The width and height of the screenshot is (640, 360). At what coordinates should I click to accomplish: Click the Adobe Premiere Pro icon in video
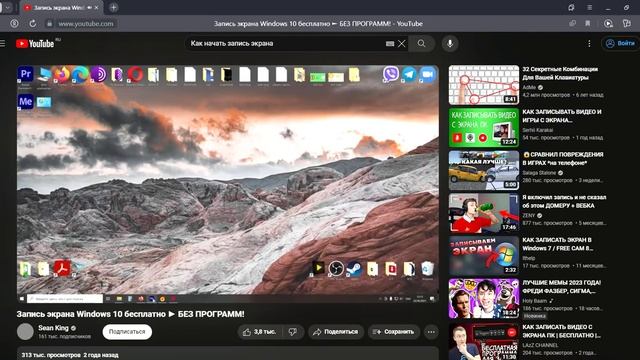click(x=25, y=74)
